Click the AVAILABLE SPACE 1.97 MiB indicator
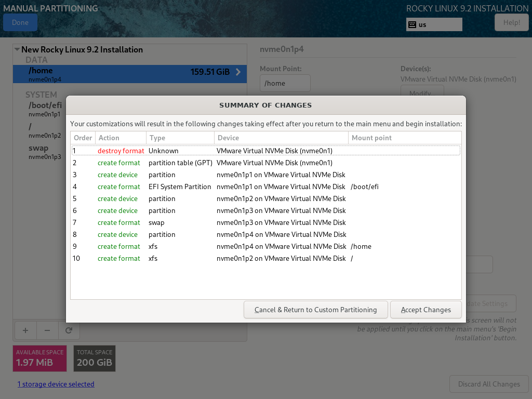 39,358
